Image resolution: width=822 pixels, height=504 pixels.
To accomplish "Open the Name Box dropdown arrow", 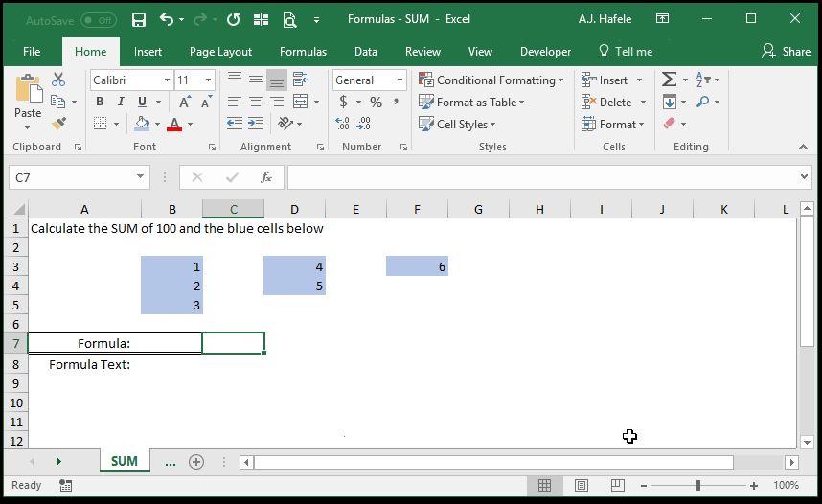I will (140, 176).
